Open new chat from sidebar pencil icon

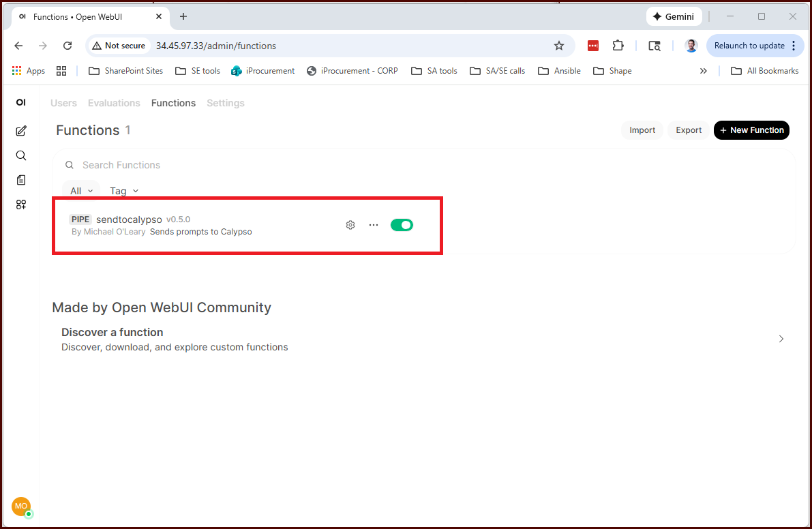21,131
